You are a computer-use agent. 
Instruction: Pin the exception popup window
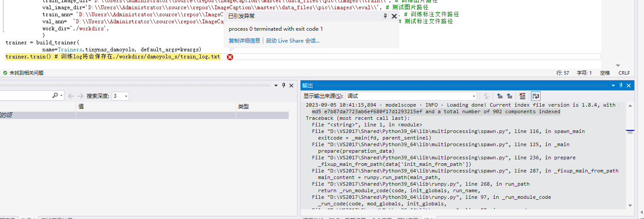coord(386,16)
